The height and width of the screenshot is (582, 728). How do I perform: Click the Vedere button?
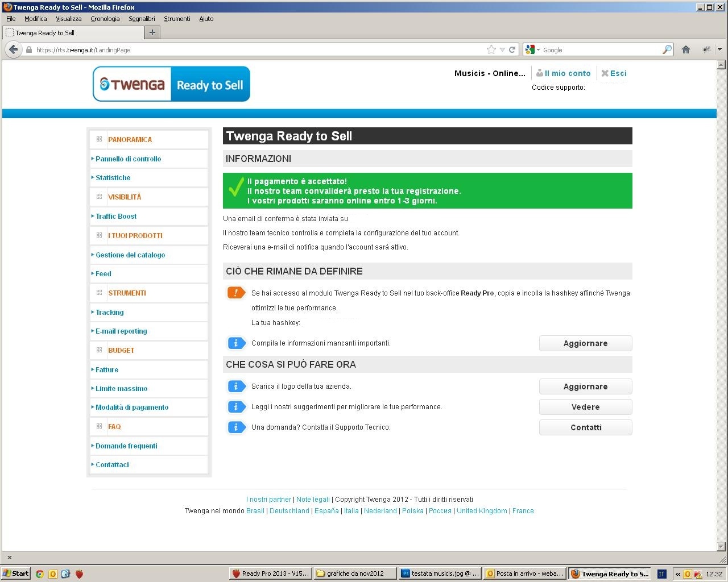[x=585, y=407]
